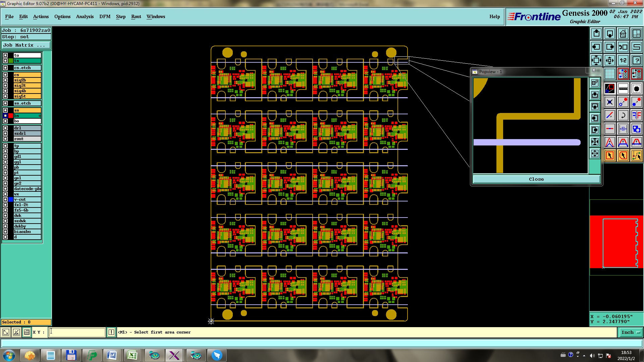Select the ruler measure tool
The height and width of the screenshot is (362, 644).
click(x=623, y=89)
